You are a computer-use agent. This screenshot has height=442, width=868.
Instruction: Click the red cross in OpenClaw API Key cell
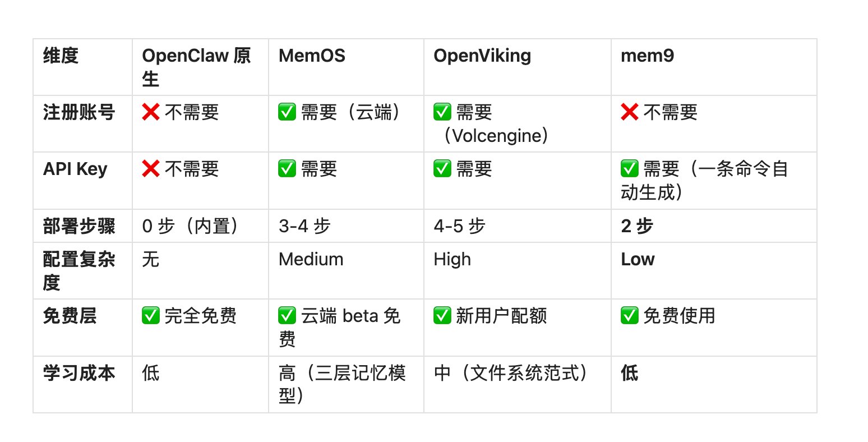point(151,169)
